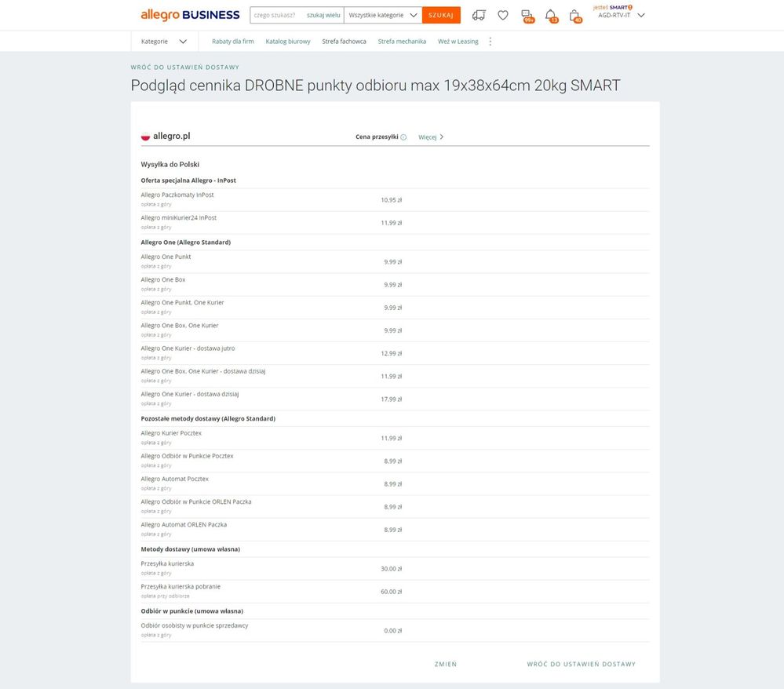
Task: Open Weź w Leasing menu item
Action: point(458,42)
